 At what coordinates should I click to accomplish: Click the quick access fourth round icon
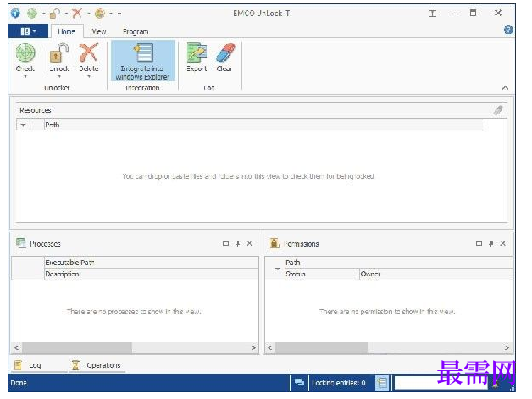[x=100, y=14]
